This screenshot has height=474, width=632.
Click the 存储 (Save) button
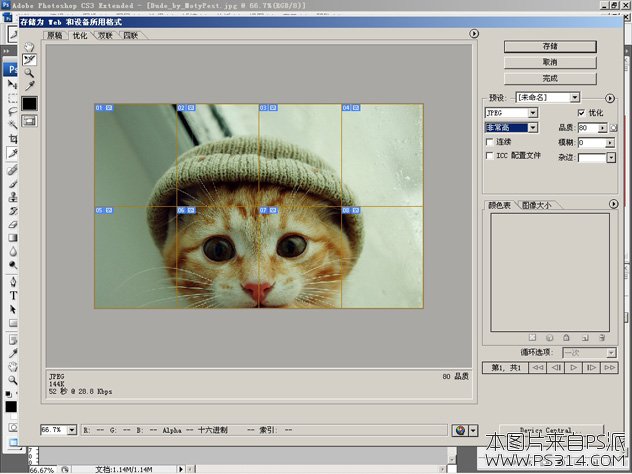pyautogui.click(x=550, y=45)
